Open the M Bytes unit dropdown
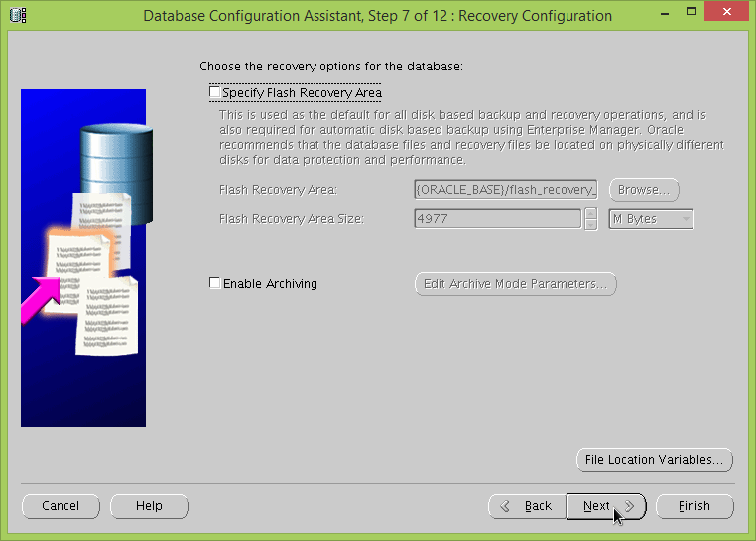 click(650, 219)
